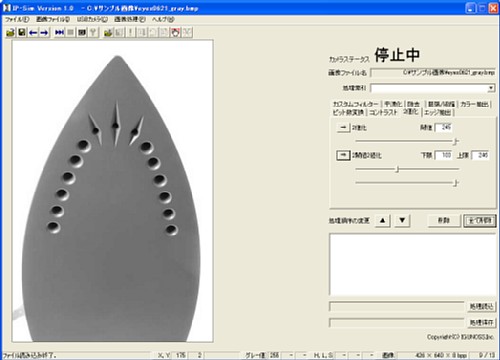Click the empty processing order list box

(413, 264)
